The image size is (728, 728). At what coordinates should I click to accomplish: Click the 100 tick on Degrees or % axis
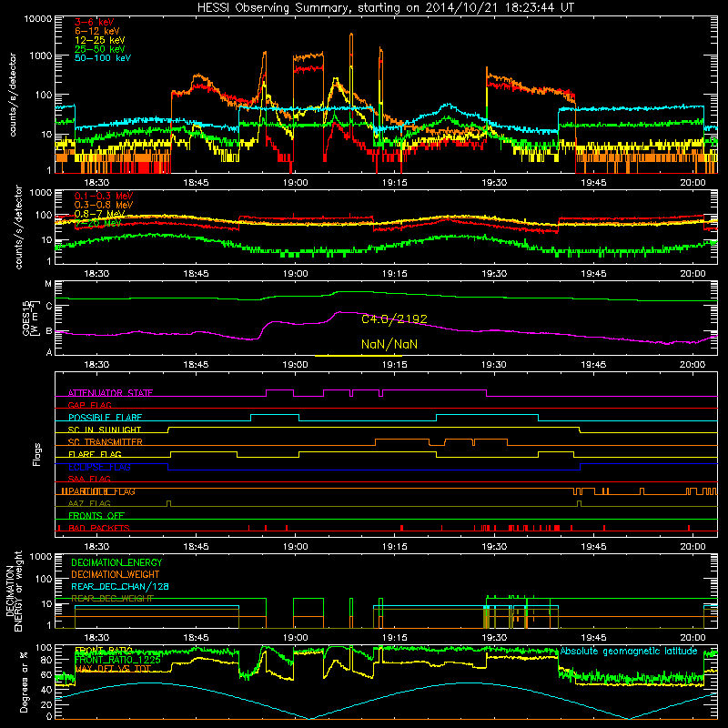click(43, 647)
